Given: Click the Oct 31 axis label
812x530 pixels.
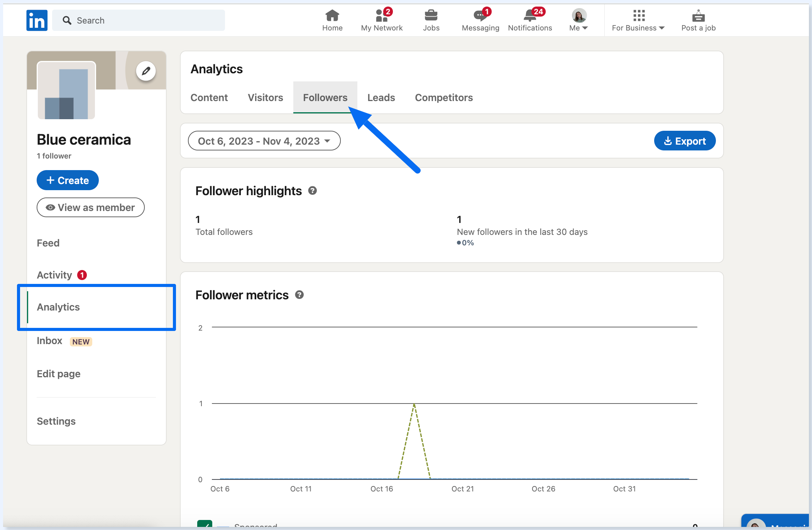Looking at the screenshot, I should point(624,489).
